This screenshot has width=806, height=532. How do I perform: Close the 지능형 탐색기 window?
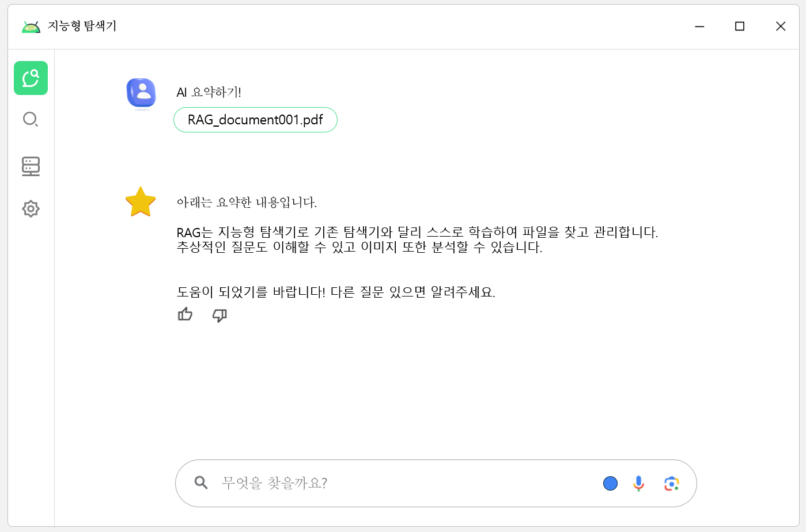(780, 26)
